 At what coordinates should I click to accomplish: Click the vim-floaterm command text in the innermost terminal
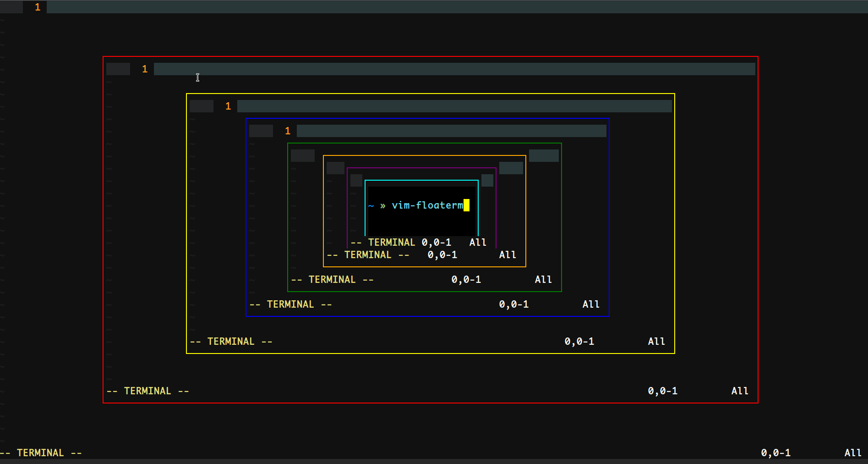[x=427, y=205]
